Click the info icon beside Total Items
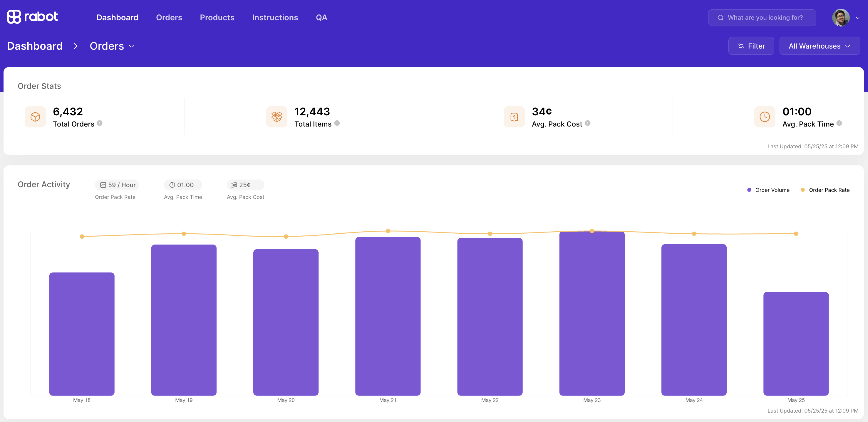The width and height of the screenshot is (868, 422). tap(337, 123)
